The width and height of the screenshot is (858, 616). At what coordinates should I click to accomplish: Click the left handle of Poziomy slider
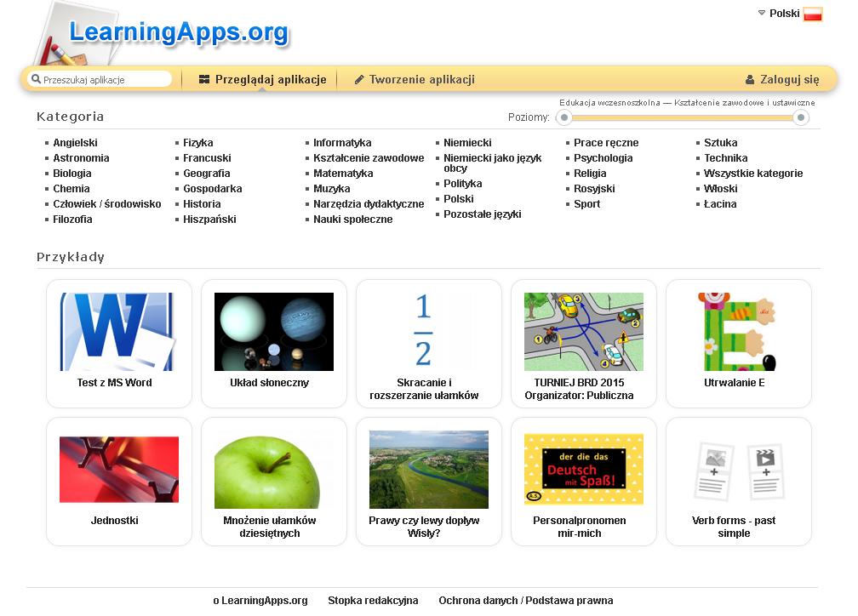pos(564,117)
